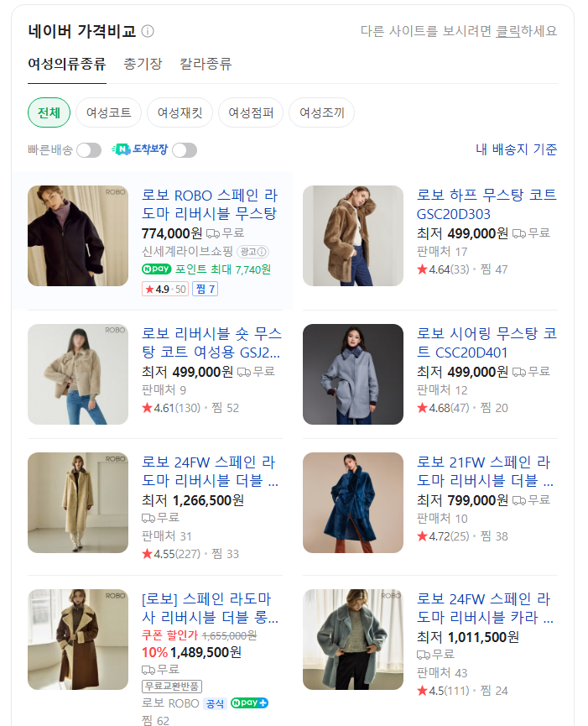Image resolution: width=588 pixels, height=726 pixels.
Task: Click the 4.55(227) rating text
Action: tap(171, 553)
